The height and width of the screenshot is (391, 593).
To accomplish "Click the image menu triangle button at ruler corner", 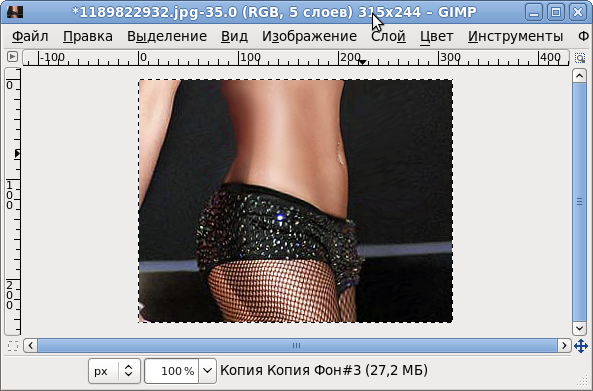I will tap(12, 57).
